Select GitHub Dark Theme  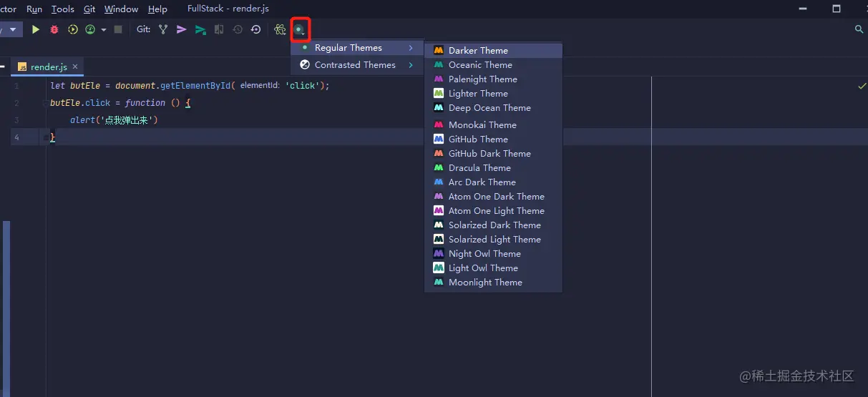(493, 154)
